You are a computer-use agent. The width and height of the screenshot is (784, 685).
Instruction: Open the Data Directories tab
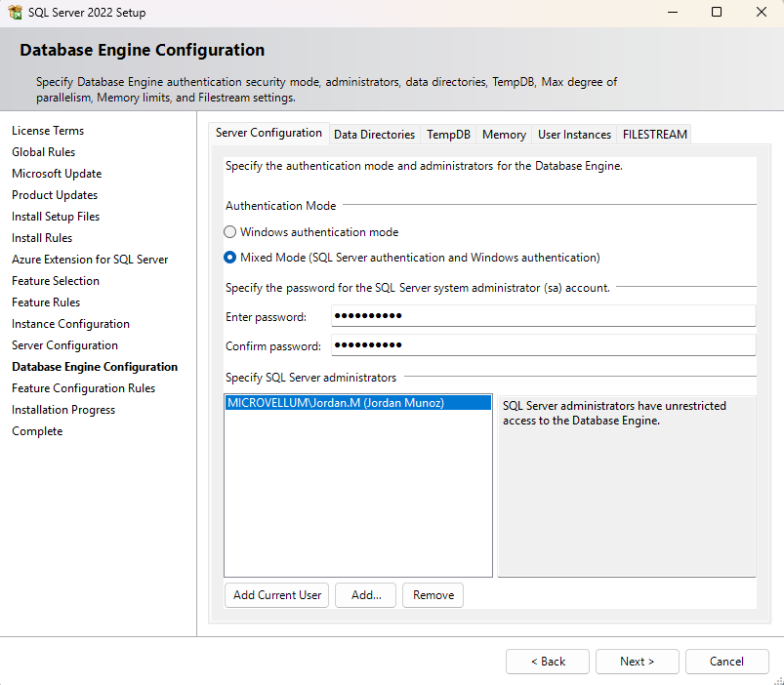click(374, 135)
